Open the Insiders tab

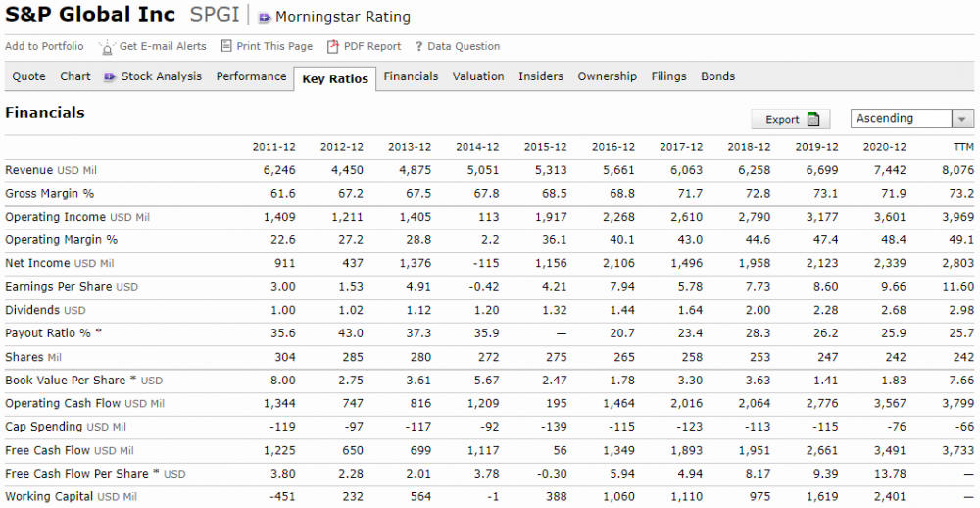541,76
